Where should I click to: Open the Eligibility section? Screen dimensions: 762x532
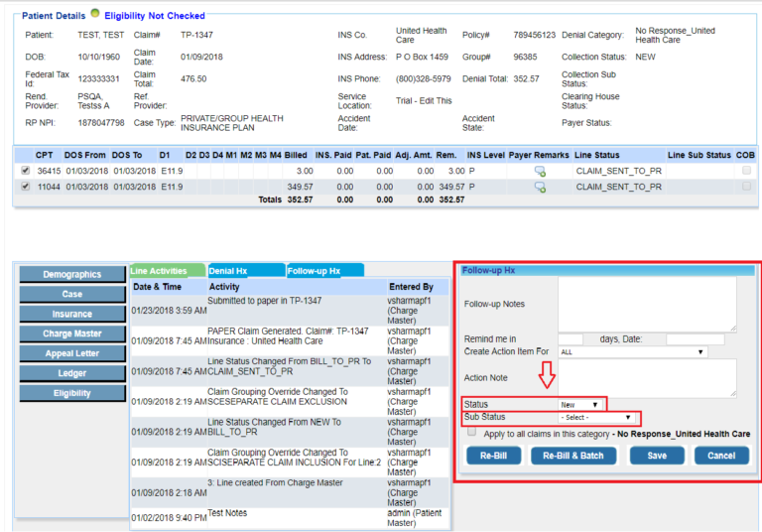tap(72, 393)
